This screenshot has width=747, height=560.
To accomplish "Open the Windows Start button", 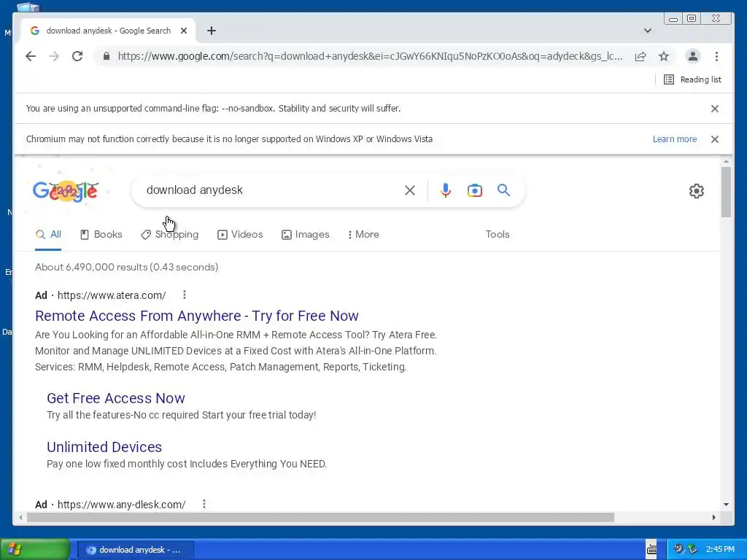I will 35,550.
